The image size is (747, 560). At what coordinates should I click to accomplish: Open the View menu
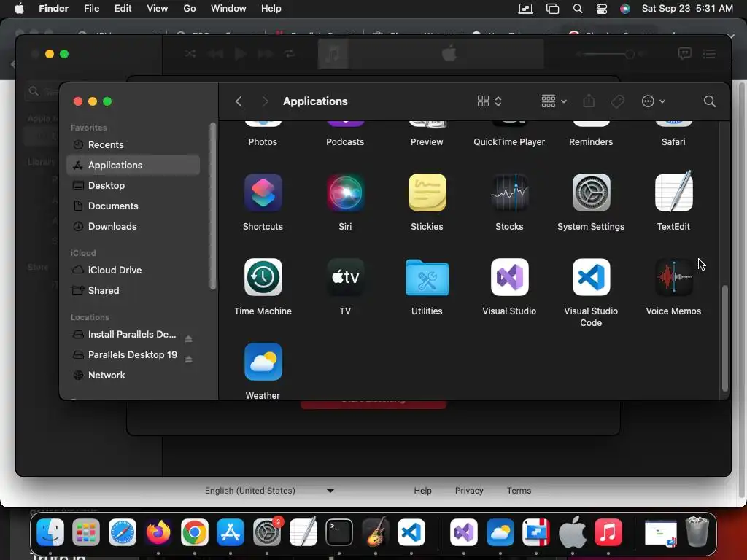[158, 9]
